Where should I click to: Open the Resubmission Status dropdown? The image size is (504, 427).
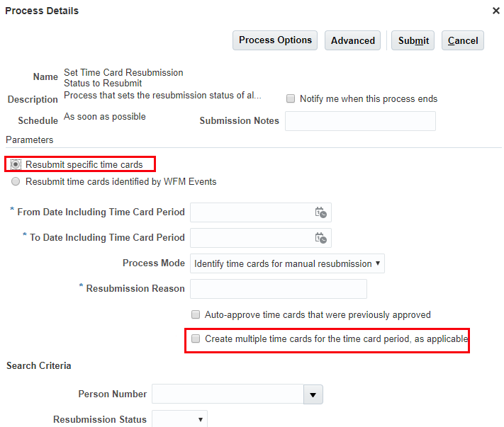click(x=180, y=419)
